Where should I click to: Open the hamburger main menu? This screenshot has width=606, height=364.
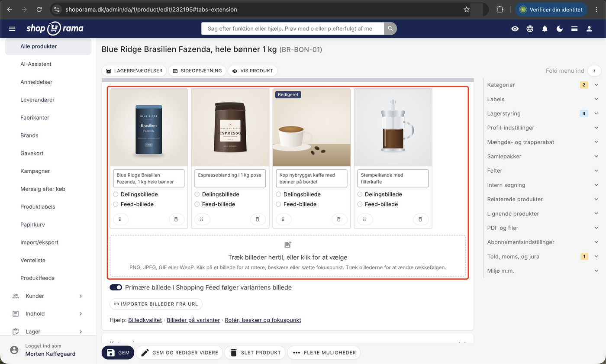[12, 29]
